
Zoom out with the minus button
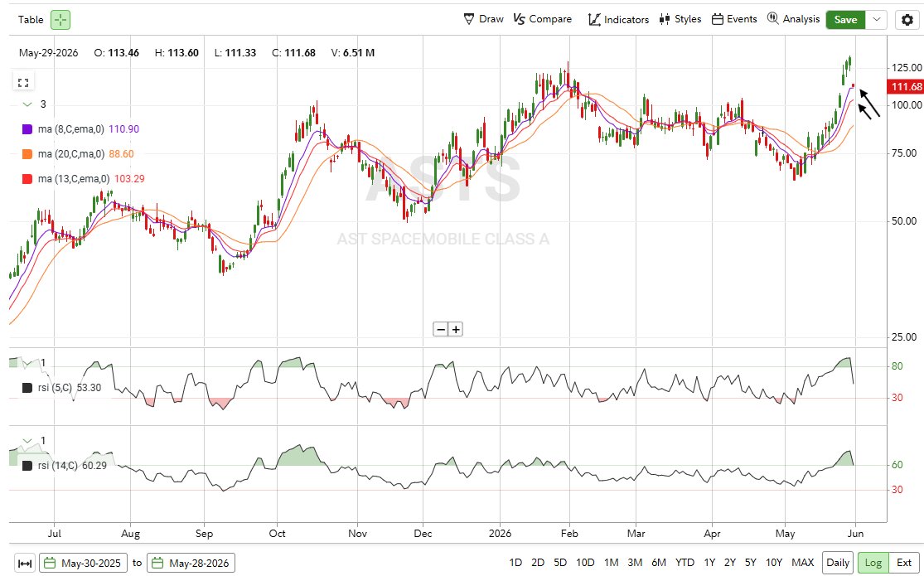pos(441,329)
